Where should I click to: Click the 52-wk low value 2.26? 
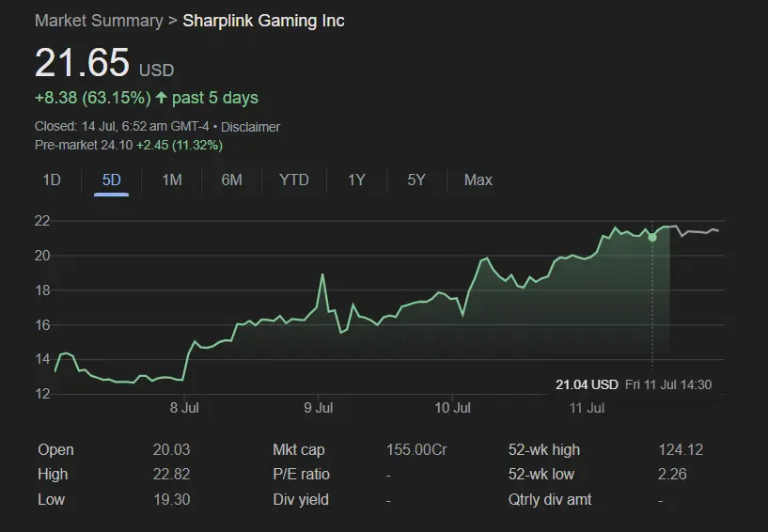click(672, 475)
